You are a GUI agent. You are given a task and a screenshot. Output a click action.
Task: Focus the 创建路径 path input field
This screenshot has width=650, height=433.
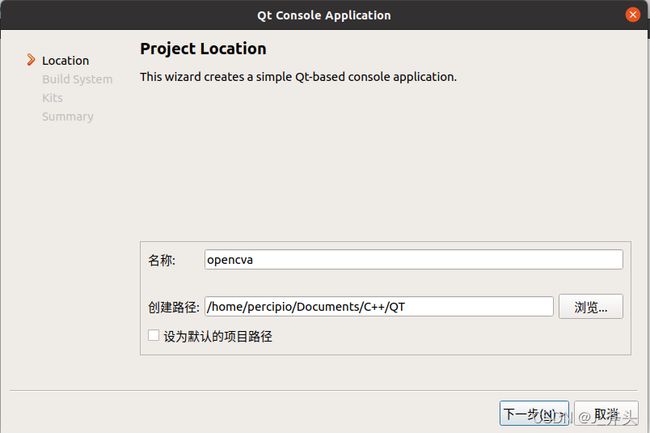(379, 307)
